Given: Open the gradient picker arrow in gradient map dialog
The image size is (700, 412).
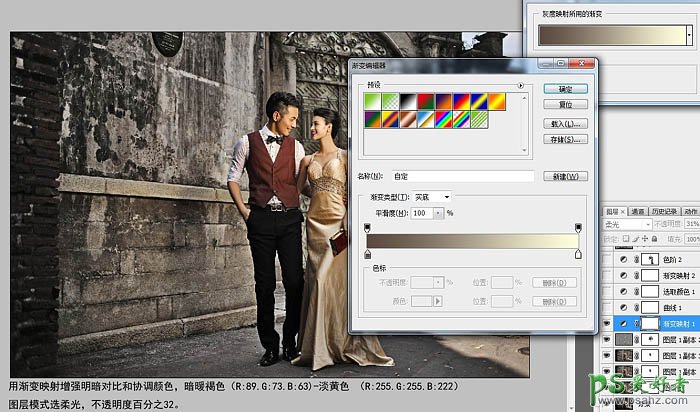Looking at the screenshot, I should (x=690, y=33).
